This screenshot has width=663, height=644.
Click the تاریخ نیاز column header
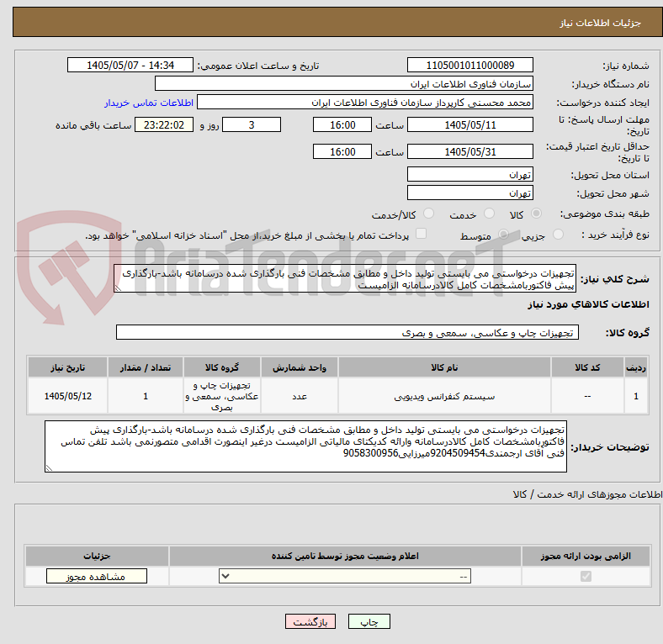point(67,367)
